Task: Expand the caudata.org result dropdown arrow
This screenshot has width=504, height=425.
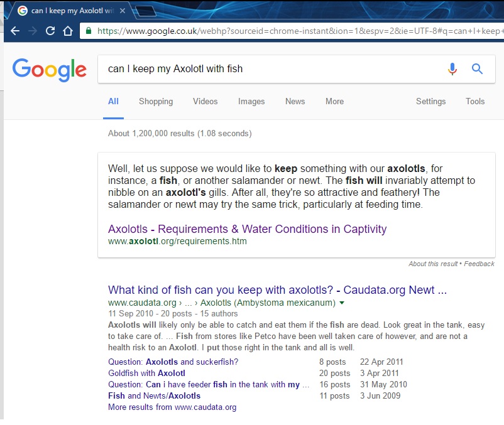Action: click(x=342, y=303)
